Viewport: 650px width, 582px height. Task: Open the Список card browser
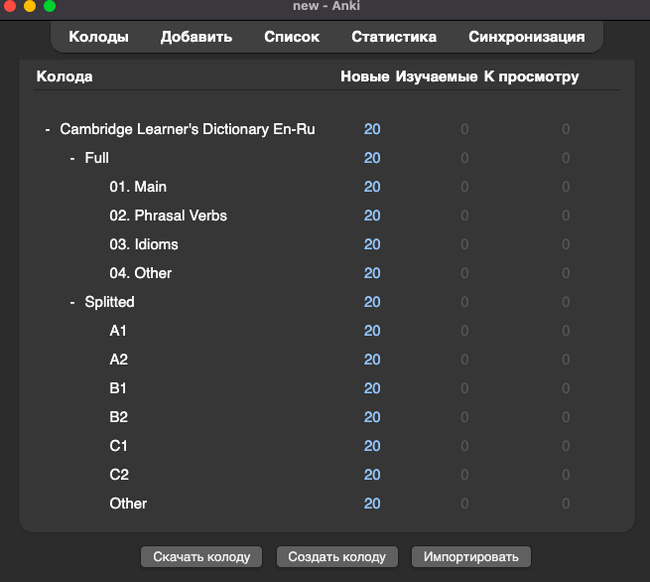click(292, 37)
